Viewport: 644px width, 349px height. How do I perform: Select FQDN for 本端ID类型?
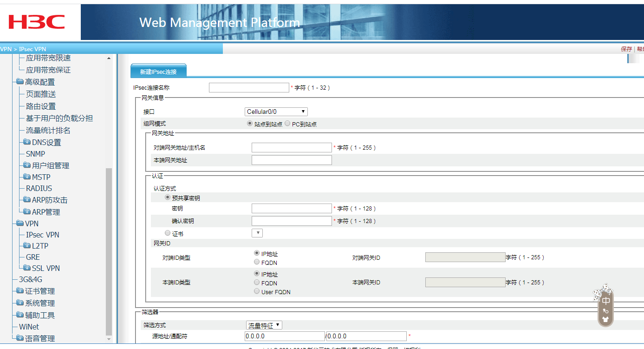[x=257, y=282]
